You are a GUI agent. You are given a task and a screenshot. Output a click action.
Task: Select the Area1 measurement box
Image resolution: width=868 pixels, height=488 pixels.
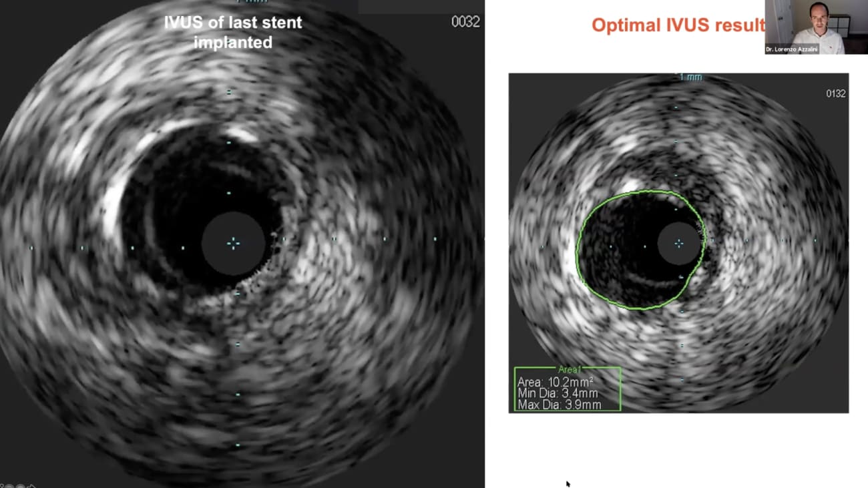[568, 389]
